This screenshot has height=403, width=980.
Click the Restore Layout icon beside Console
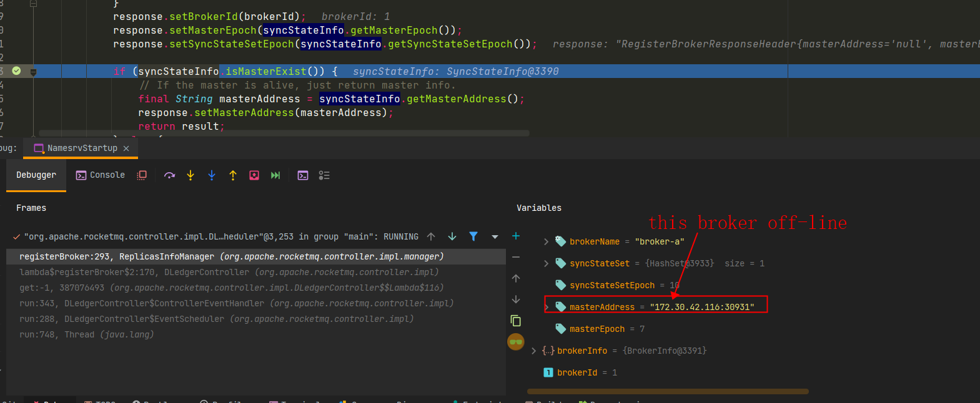pyautogui.click(x=142, y=175)
